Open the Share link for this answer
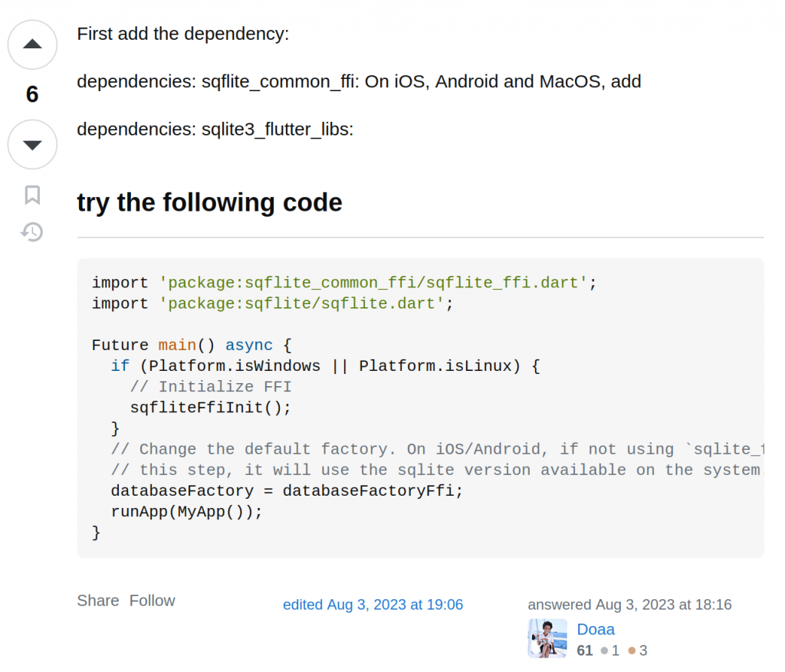 [98, 601]
